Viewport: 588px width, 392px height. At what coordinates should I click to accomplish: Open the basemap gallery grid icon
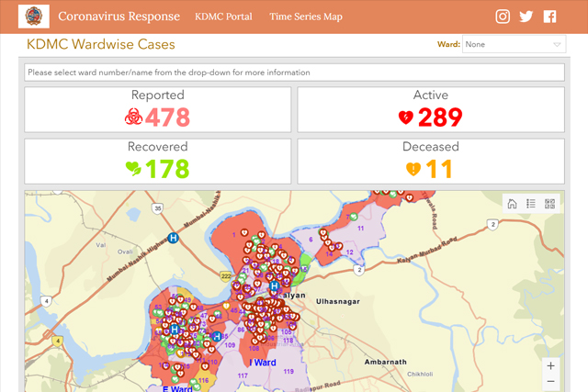(549, 204)
